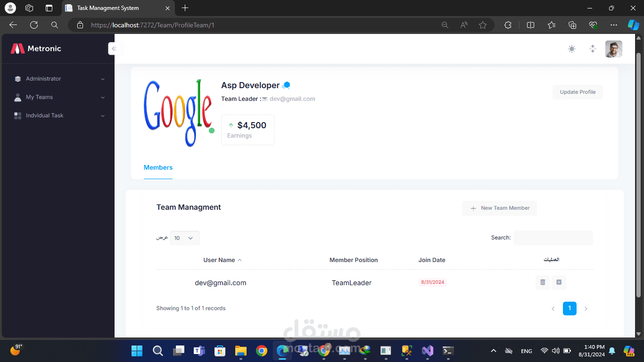The width and height of the screenshot is (644, 362).
Task: Open the Copilot icon in browser toolbar
Action: [x=633, y=25]
